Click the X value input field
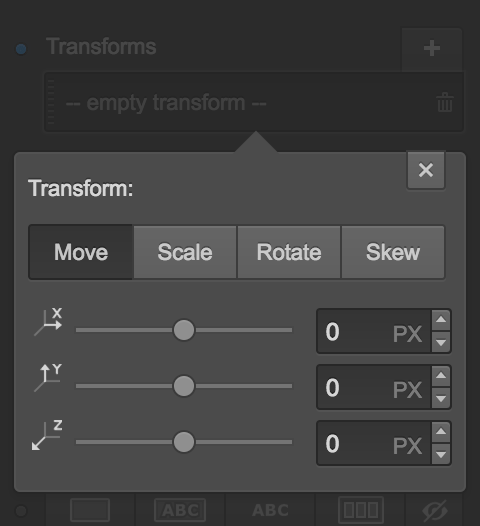The width and height of the screenshot is (480, 526). click(x=374, y=331)
